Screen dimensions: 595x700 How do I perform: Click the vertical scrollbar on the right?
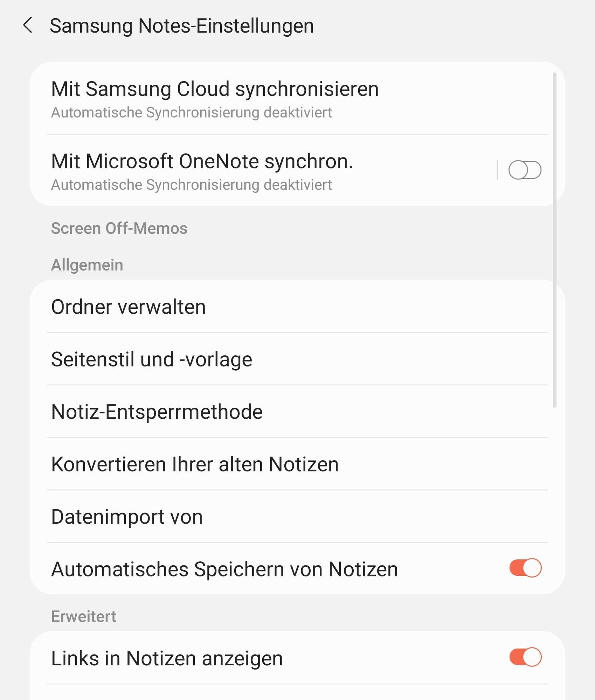554,240
